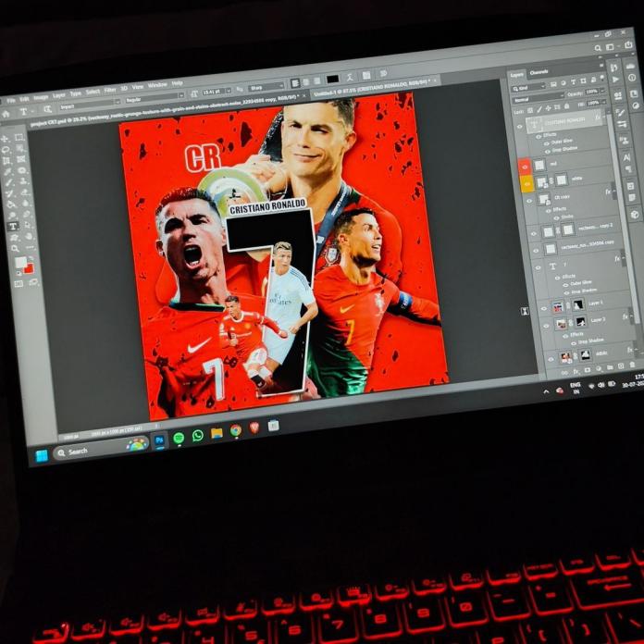
Task: Select the Move tool
Action: pyautogui.click(x=5, y=139)
